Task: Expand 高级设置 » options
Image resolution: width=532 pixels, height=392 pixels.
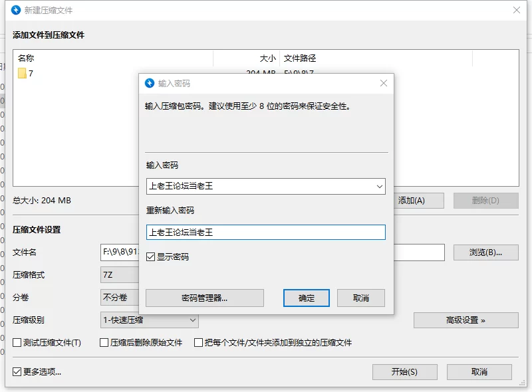Action: pyautogui.click(x=466, y=320)
